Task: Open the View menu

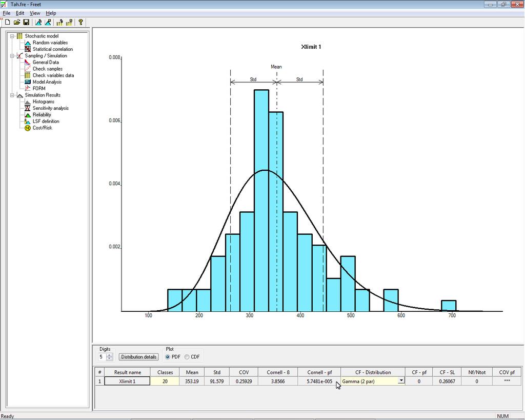Action: [35, 13]
